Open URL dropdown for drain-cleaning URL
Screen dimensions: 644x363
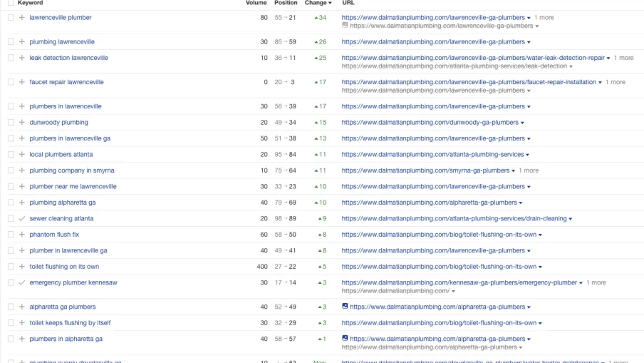point(570,219)
